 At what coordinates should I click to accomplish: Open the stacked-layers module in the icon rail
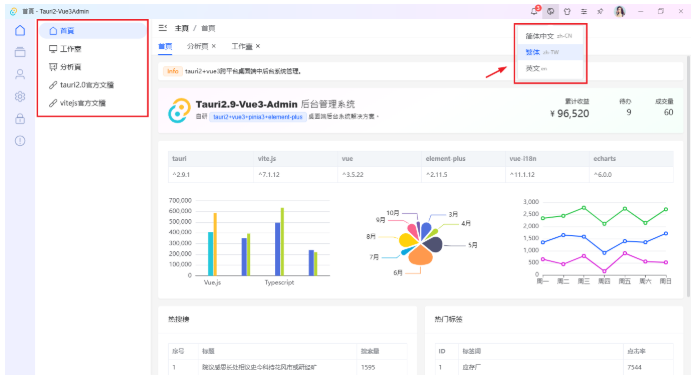point(20,52)
